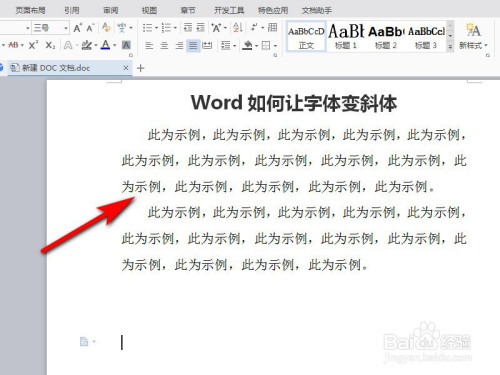Apply text highlight color
Viewport: 500px width, 375px height.
pos(87,45)
